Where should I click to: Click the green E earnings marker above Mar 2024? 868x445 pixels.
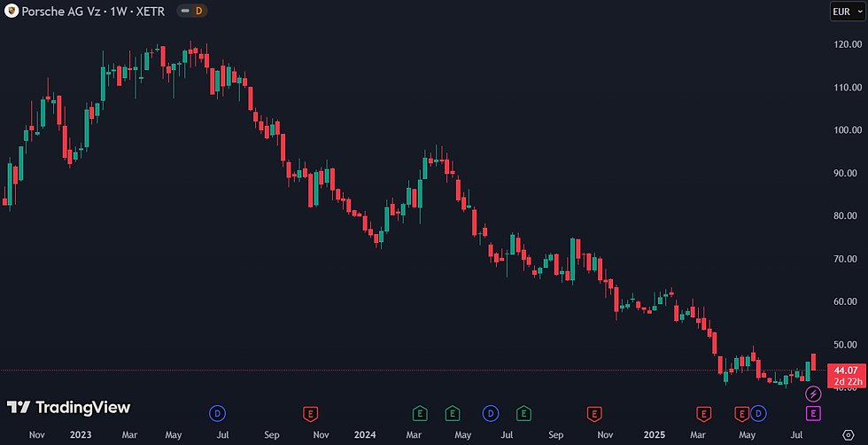tap(420, 413)
